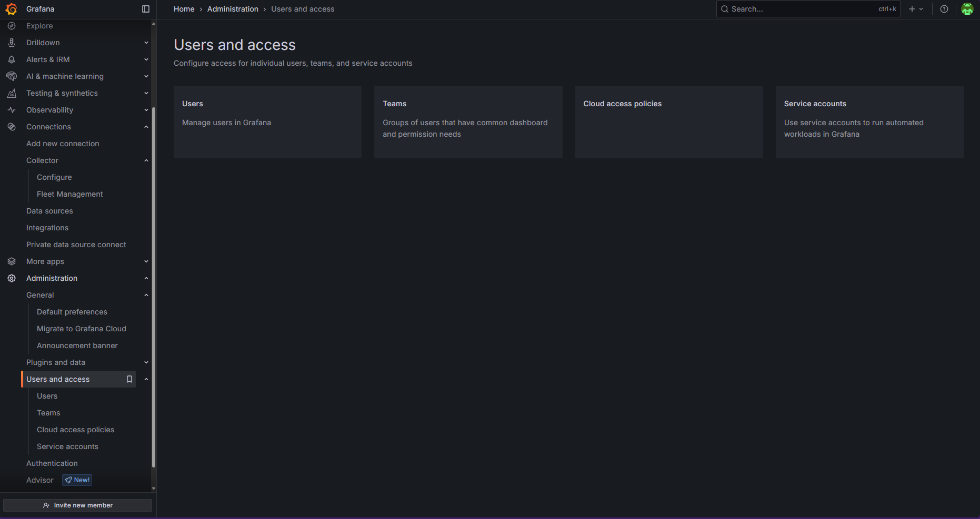This screenshot has width=980, height=519.
Task: Expand Testing & synthetics chevron
Action: 146,93
